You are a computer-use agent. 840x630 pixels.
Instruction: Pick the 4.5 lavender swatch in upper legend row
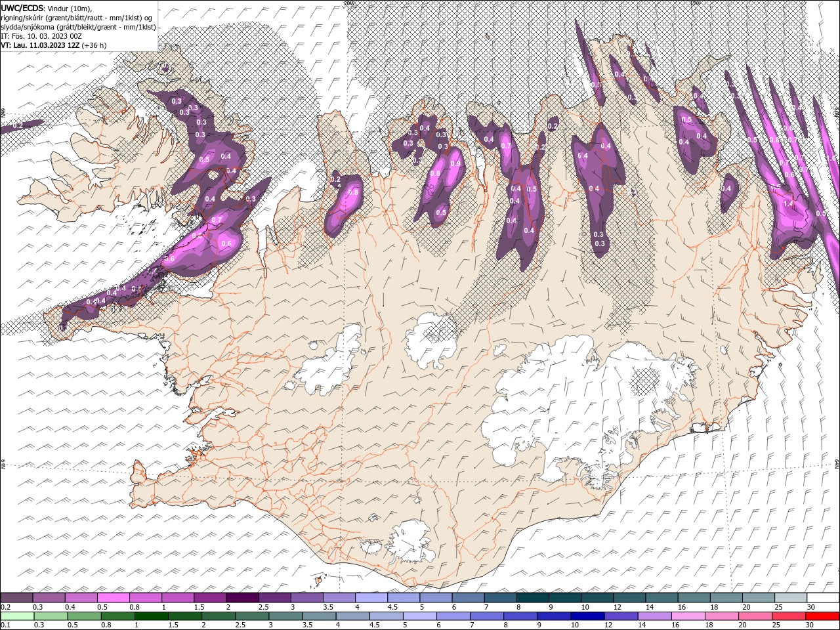coord(403,598)
